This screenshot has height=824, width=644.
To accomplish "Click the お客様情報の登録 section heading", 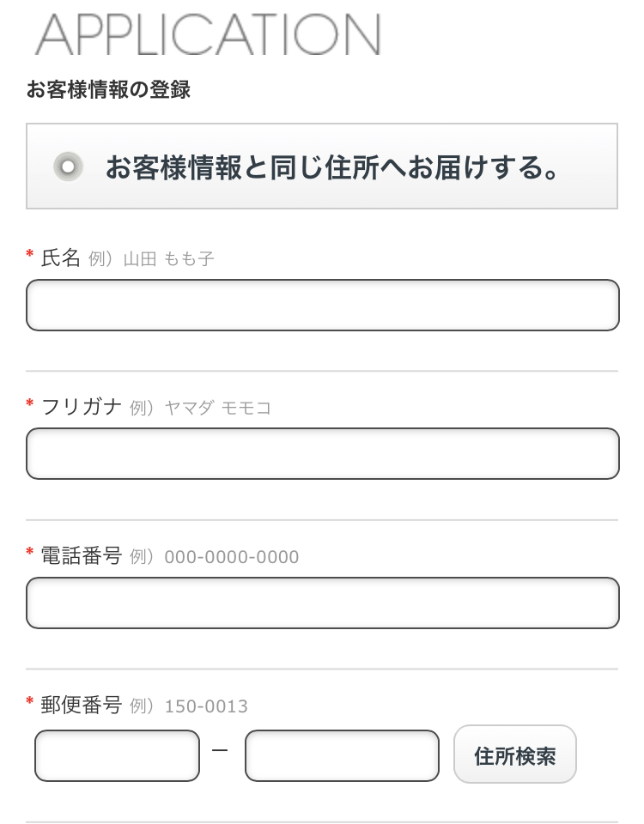I will tap(108, 89).
